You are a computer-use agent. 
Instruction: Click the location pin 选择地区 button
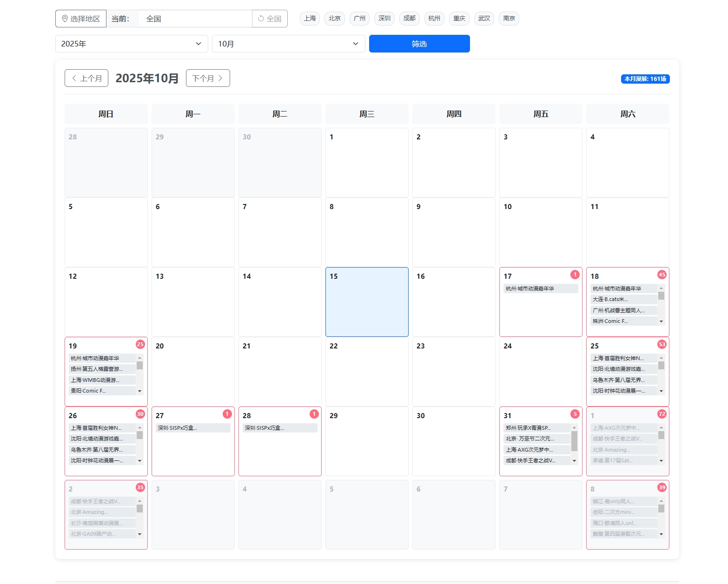(81, 19)
